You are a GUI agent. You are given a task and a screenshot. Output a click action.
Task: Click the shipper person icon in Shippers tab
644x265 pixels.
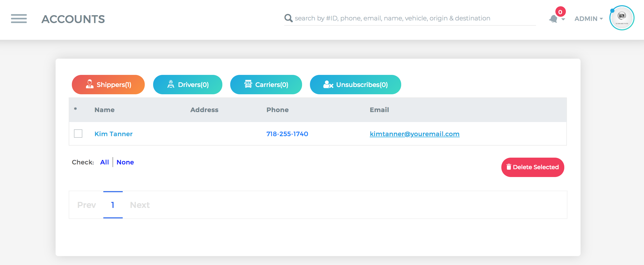[x=90, y=84]
